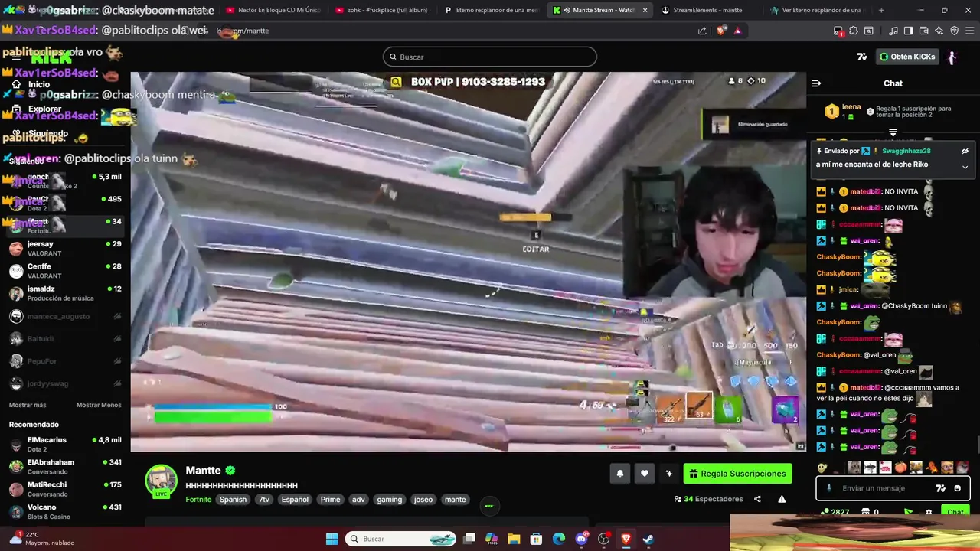Open the tab search icon in the browser toolbar
The height and width of the screenshot is (551, 980).
tap(868, 31)
